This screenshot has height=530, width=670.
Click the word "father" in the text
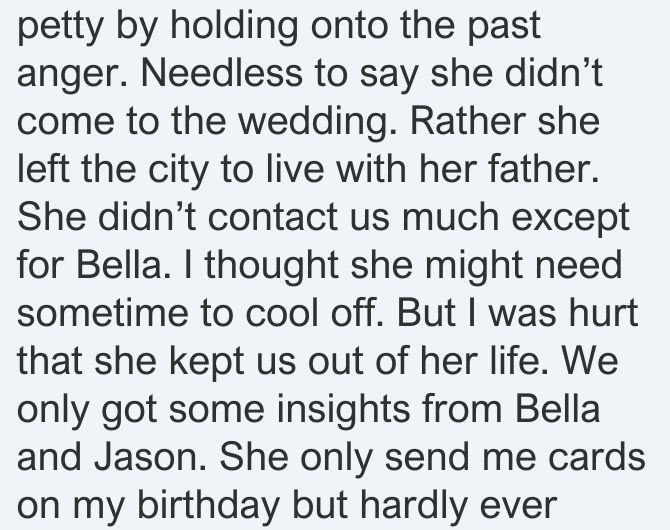tap(543, 168)
